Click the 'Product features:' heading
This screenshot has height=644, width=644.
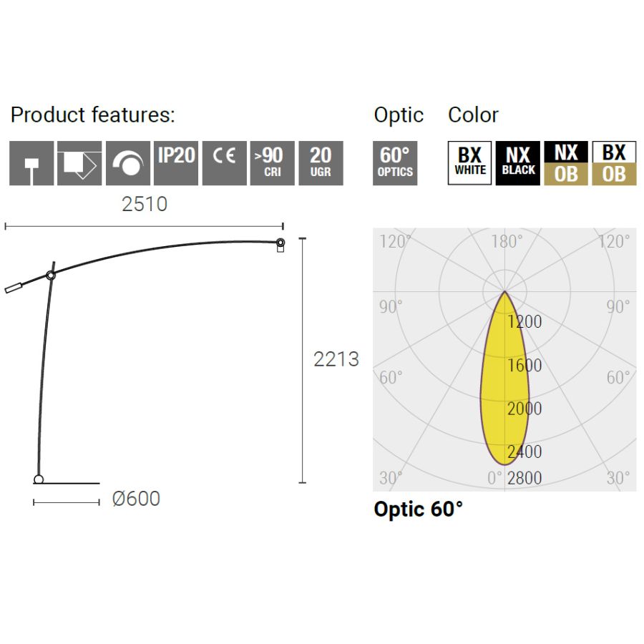coord(93,114)
